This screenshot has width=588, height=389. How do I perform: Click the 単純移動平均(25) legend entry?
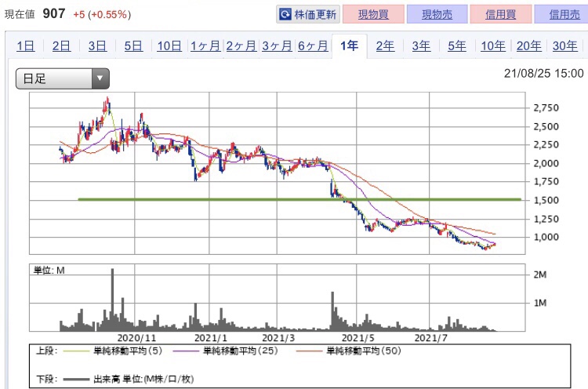pos(225,351)
